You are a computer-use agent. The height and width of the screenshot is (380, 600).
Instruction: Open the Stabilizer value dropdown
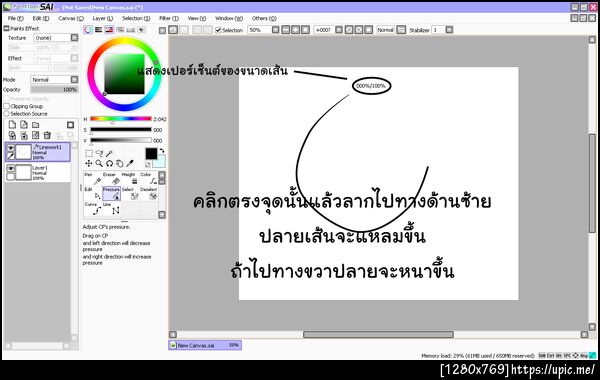pyautogui.click(x=449, y=30)
